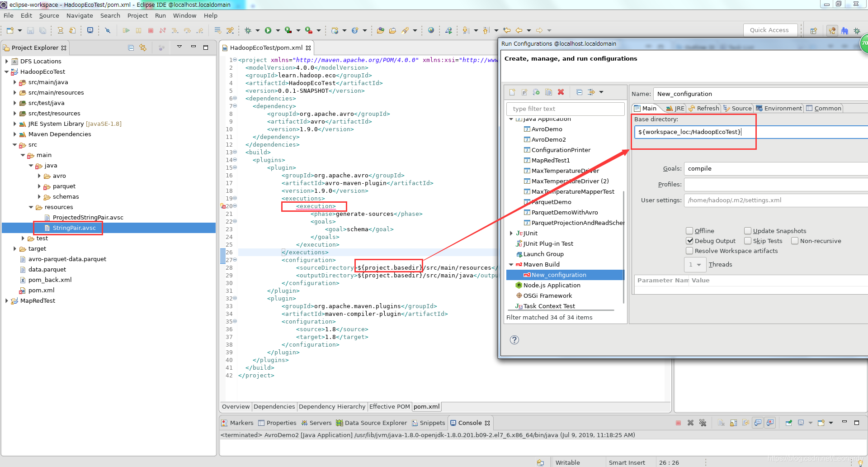The image size is (868, 467).
Task: Open the Project menu
Action: point(137,15)
